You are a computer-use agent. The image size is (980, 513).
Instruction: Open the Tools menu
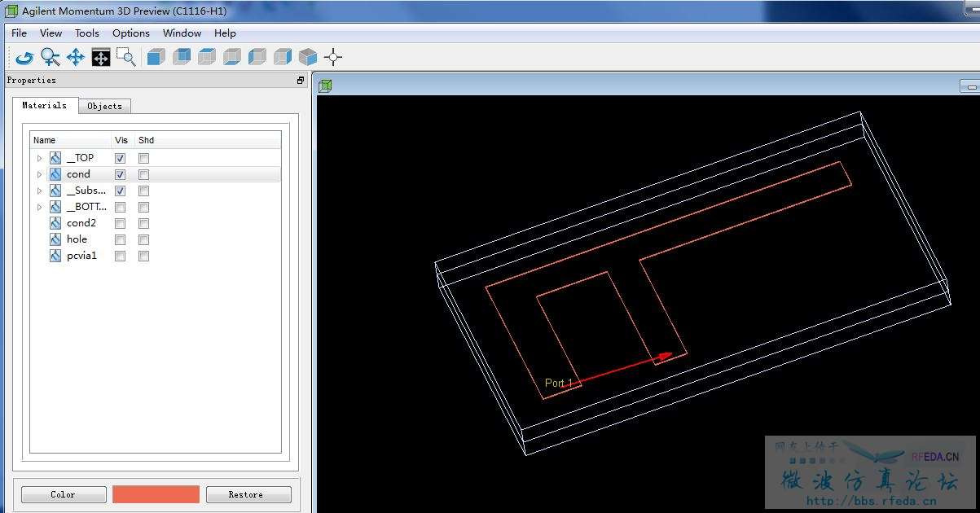pos(87,33)
